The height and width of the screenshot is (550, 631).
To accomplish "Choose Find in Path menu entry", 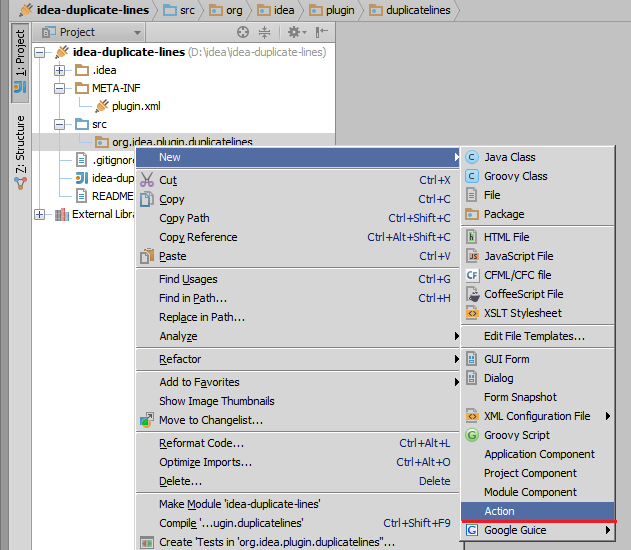I will (x=298, y=298).
